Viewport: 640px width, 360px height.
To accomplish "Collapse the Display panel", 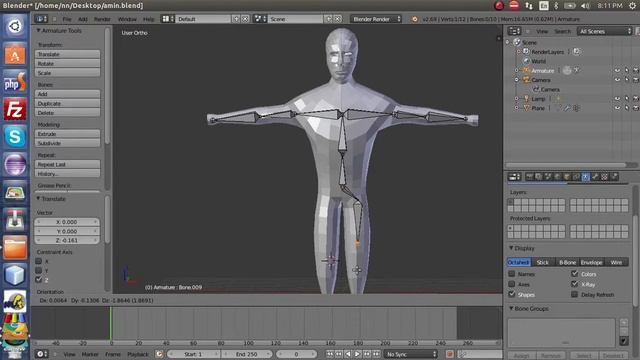I will click(511, 248).
